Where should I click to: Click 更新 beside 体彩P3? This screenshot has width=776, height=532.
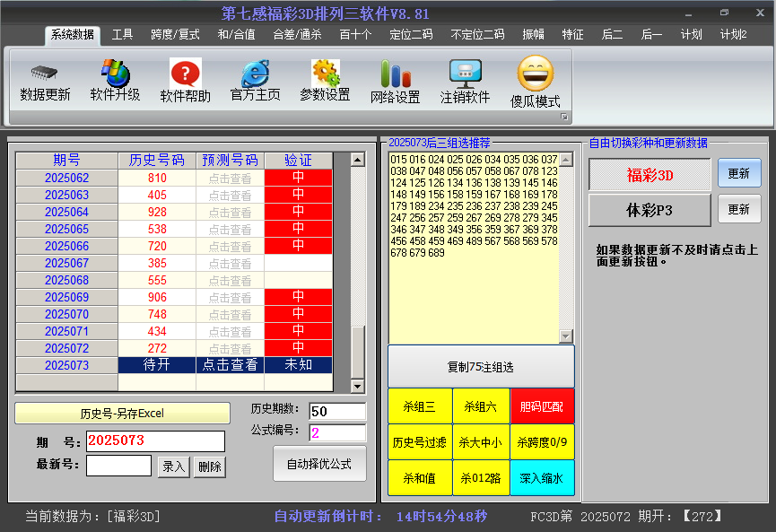pyautogui.click(x=739, y=209)
